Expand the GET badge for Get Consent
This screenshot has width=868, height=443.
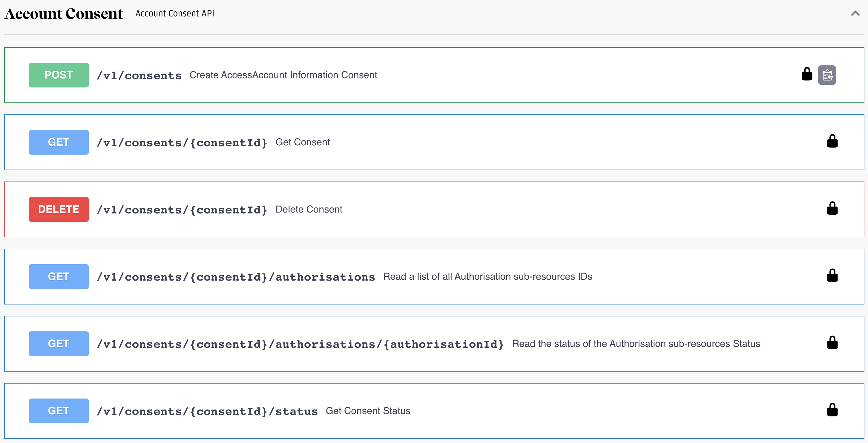(59, 142)
